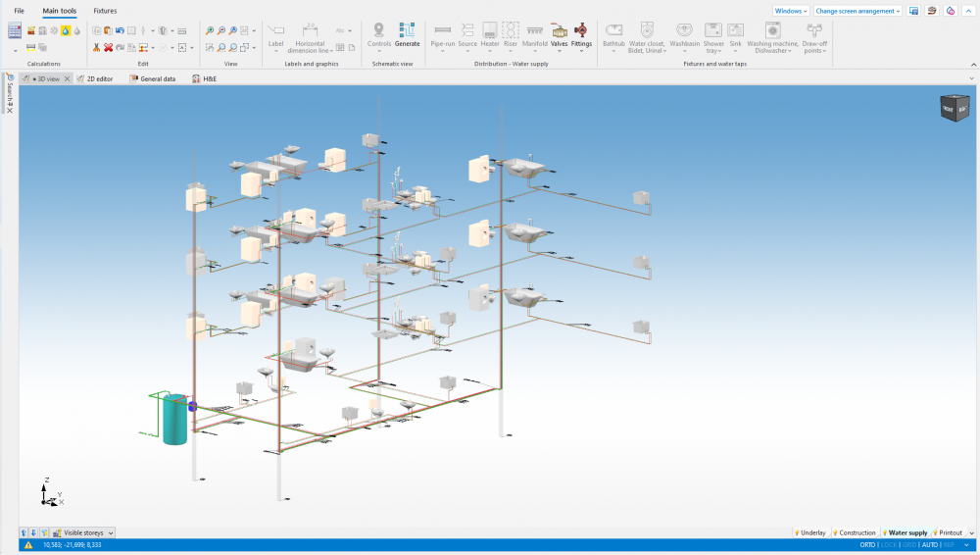
Task: Open the 2D editor tab
Action: click(x=98, y=78)
